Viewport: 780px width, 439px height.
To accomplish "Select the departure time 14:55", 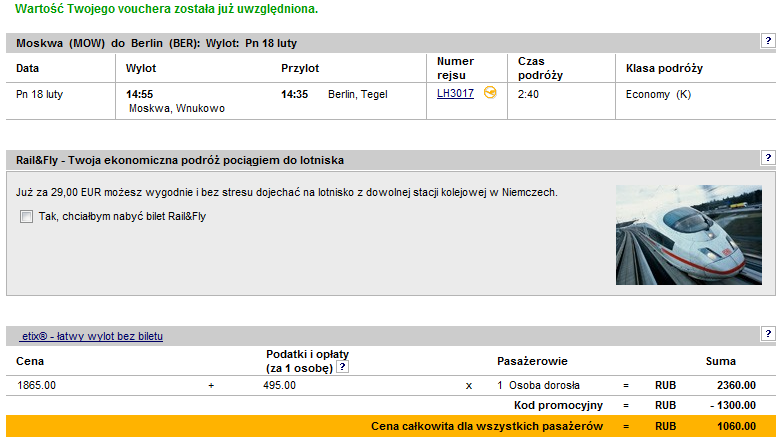I will (x=139, y=94).
